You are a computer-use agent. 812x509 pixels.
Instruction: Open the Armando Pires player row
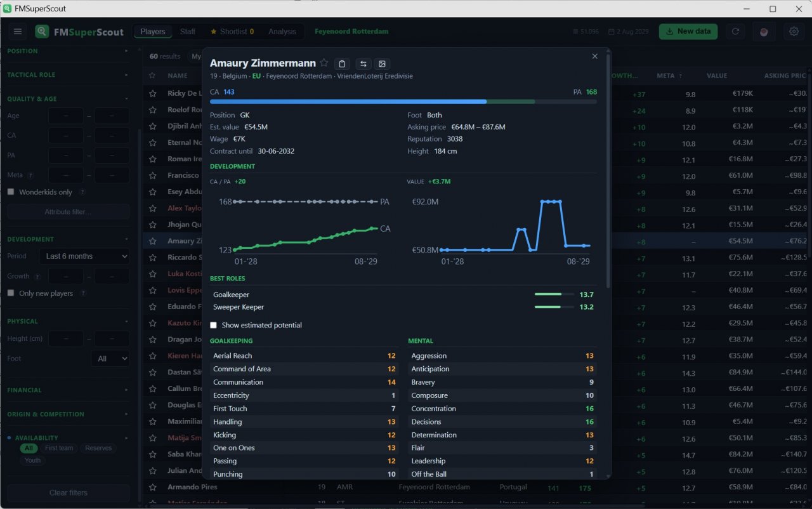[476, 487]
